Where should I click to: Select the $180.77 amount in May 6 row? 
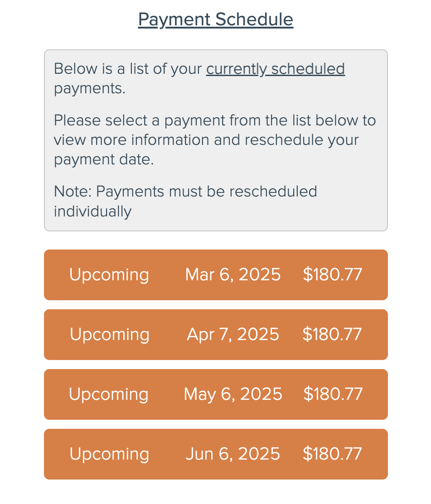[333, 394]
